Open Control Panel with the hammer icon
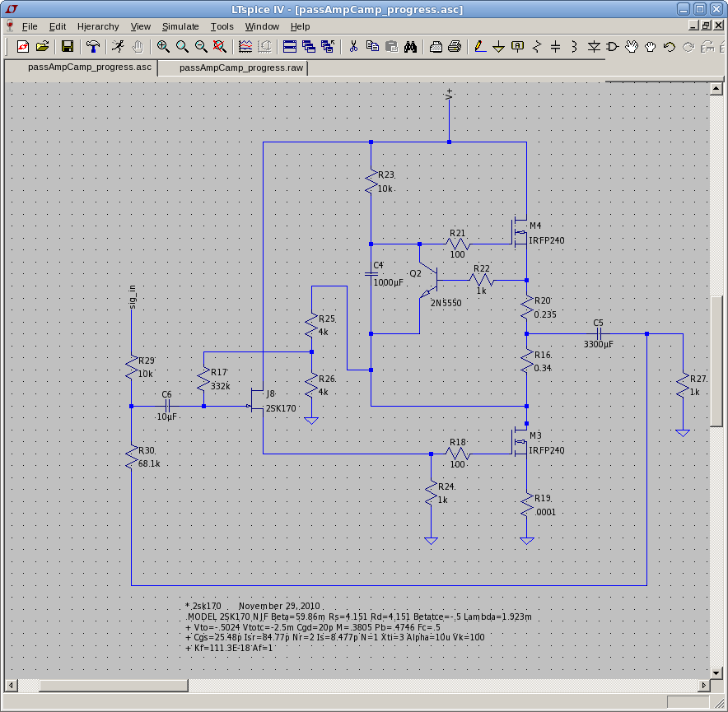The width and height of the screenshot is (728, 712). click(93, 46)
